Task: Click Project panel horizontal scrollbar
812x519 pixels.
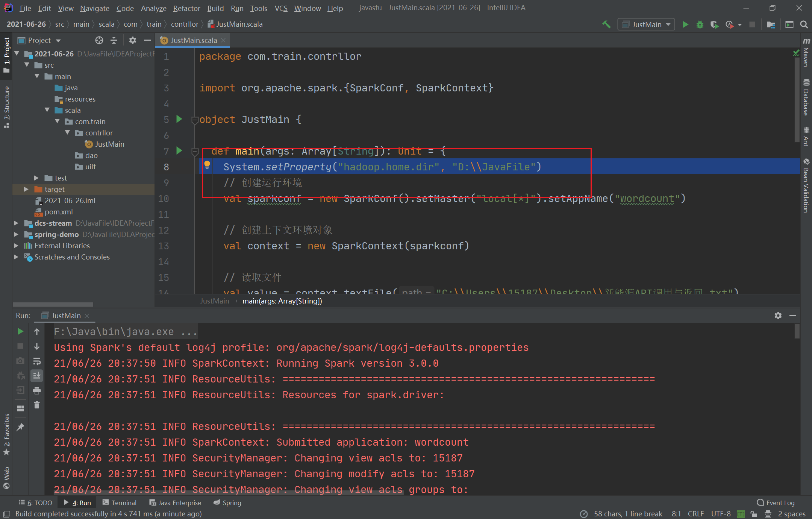Action: (x=53, y=304)
